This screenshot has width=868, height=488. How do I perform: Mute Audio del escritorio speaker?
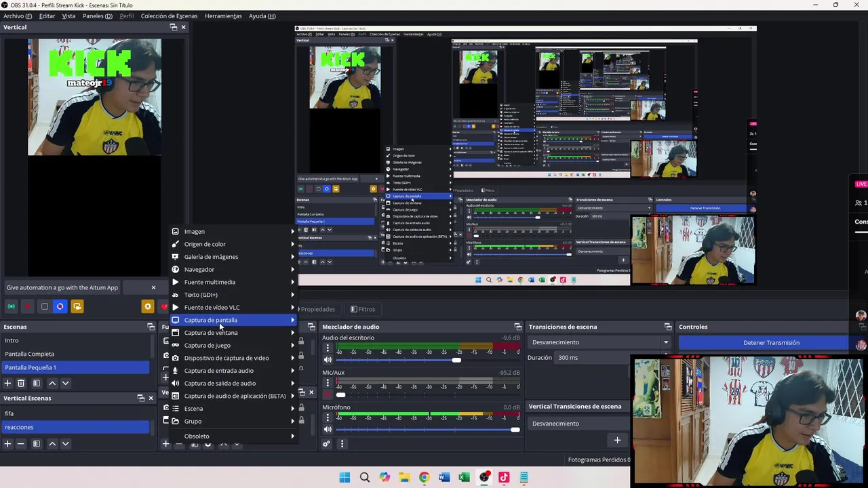click(x=328, y=360)
